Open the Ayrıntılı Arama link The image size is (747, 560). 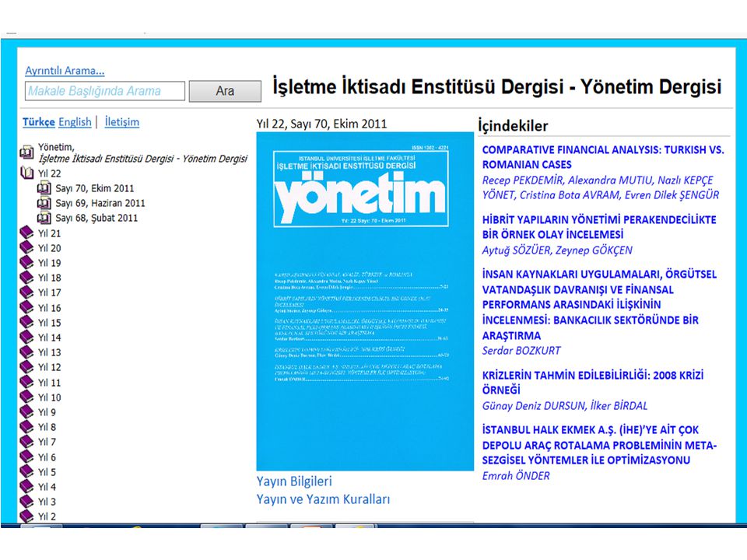click(x=65, y=71)
